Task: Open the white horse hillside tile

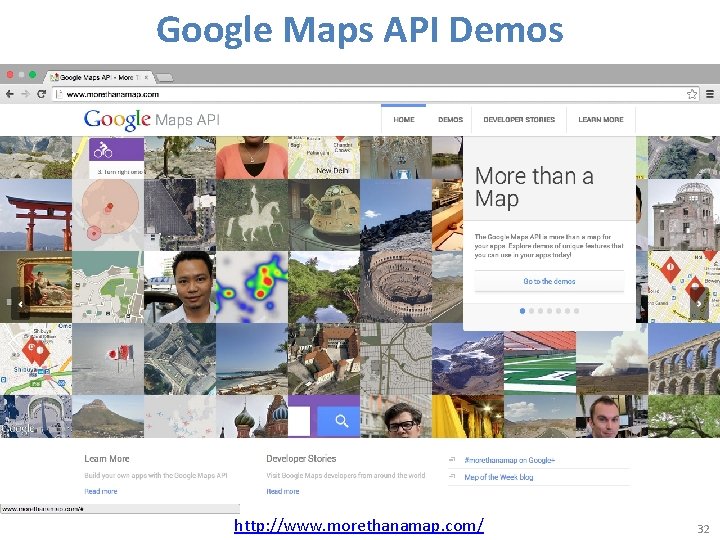Action: coord(252,215)
